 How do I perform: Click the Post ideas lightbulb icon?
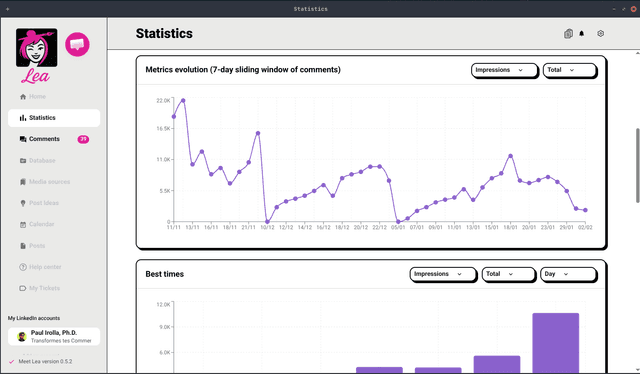(x=23, y=203)
